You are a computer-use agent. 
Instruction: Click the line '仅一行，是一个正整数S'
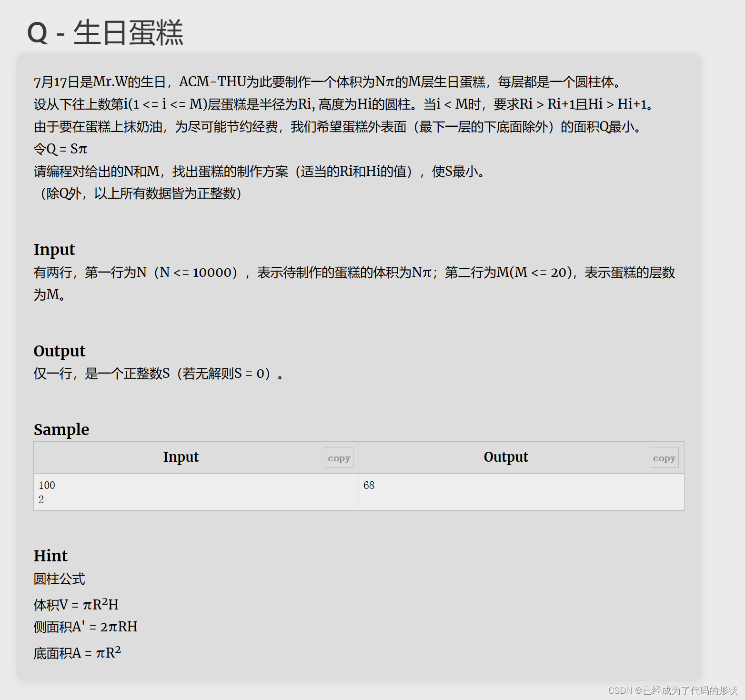159,374
